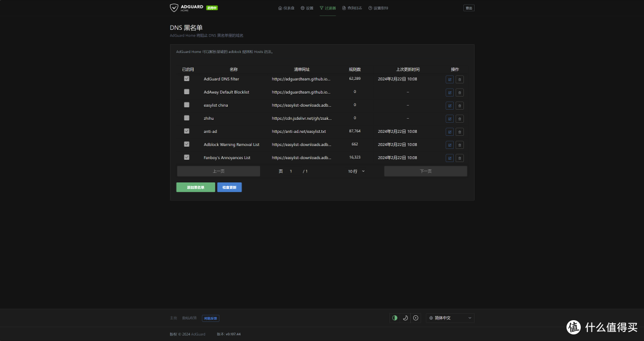Edit the easylist china entry
Image resolution: width=644 pixels, height=341 pixels.
click(450, 106)
